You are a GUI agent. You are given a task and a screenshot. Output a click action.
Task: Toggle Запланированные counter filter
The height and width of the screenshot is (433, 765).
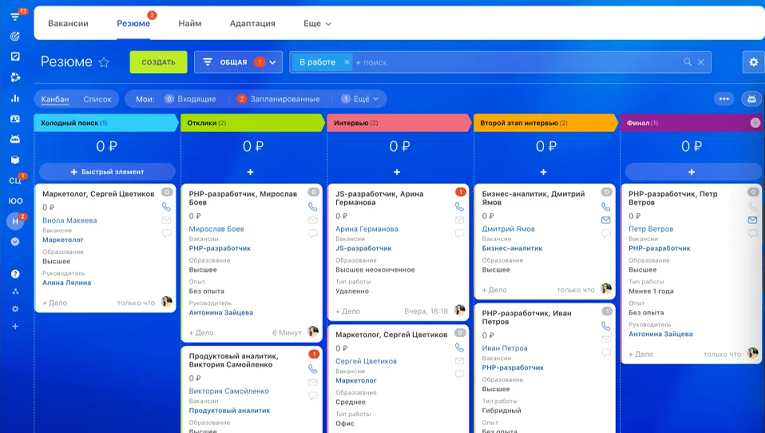coord(279,99)
